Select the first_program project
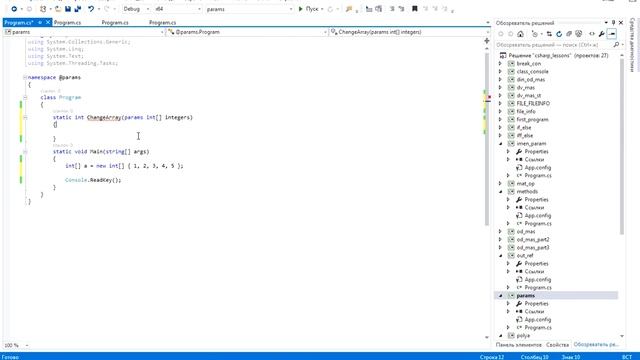This screenshot has height=360, width=640. [x=532, y=120]
